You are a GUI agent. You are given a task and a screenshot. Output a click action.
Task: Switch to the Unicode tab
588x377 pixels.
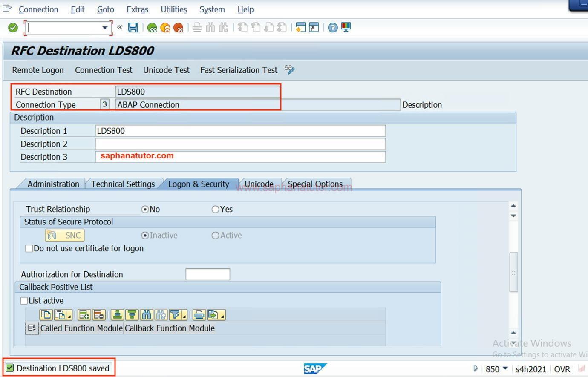point(259,184)
